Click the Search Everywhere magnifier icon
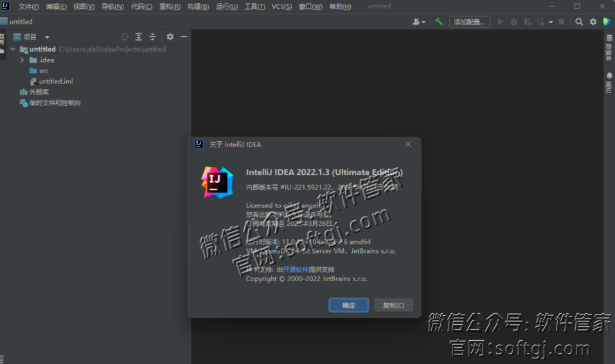The width and height of the screenshot is (615, 364). [579, 22]
